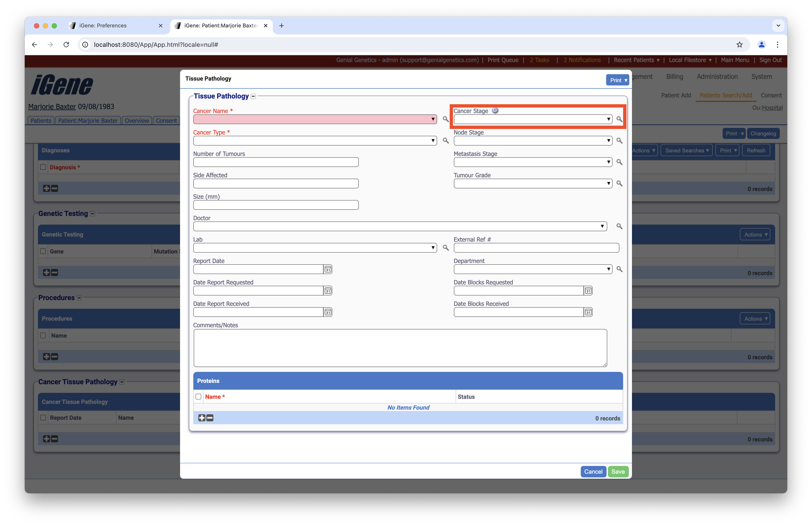812x526 pixels.
Task: Click search icon next to Tumour Grade
Action: pyautogui.click(x=619, y=184)
